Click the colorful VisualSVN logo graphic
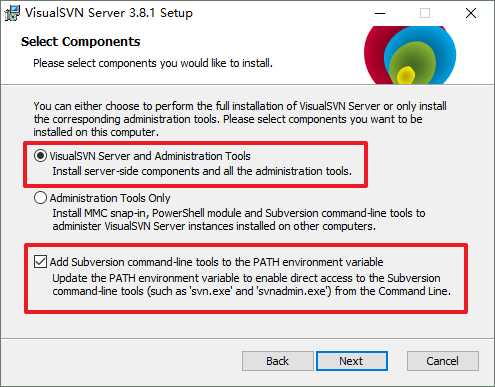The height and width of the screenshot is (387, 495). 410,55
